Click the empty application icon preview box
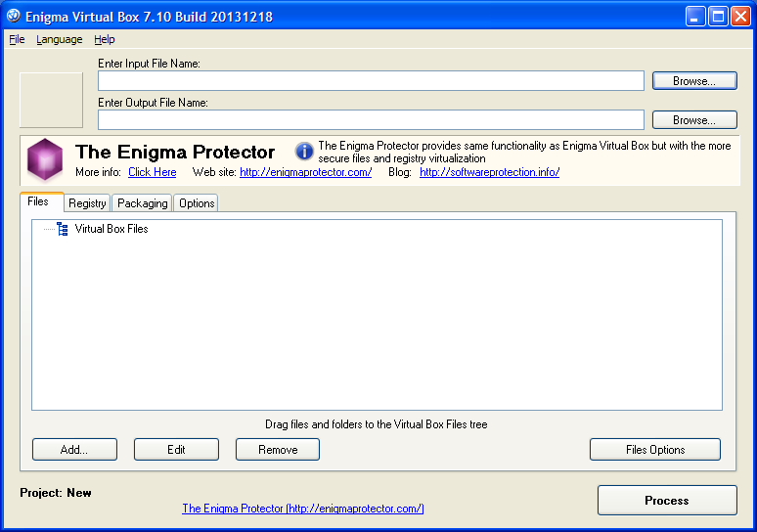The height and width of the screenshot is (532, 757). 51,100
